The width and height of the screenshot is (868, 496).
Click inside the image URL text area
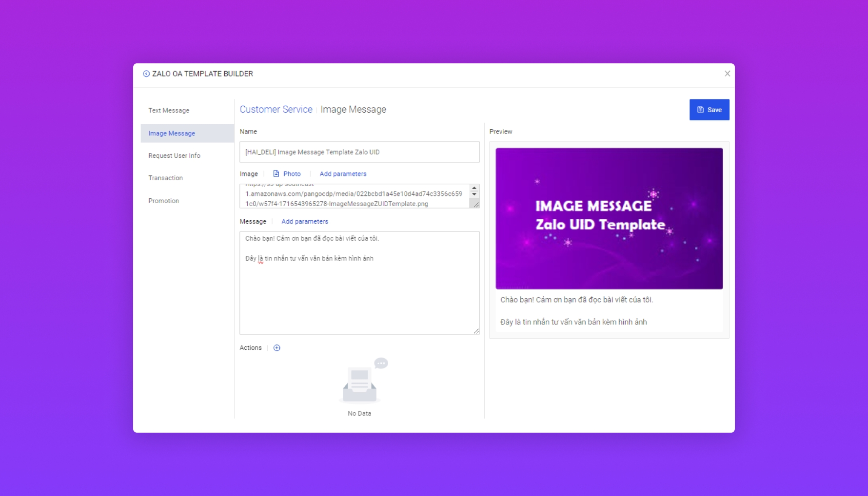tap(354, 197)
